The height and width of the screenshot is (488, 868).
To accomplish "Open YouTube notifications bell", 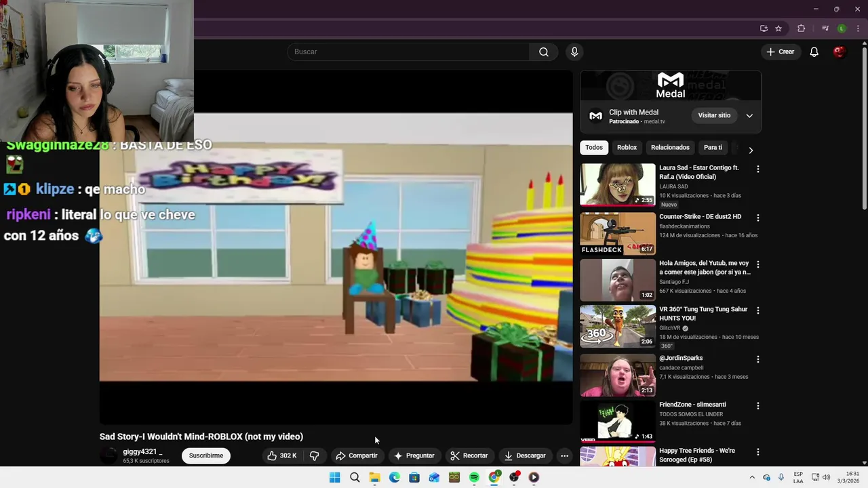I will coord(814,52).
